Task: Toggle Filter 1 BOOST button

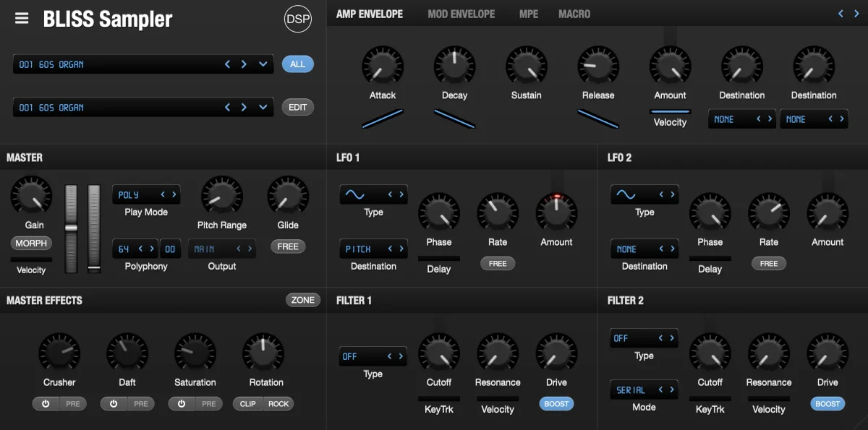Action: (x=556, y=404)
